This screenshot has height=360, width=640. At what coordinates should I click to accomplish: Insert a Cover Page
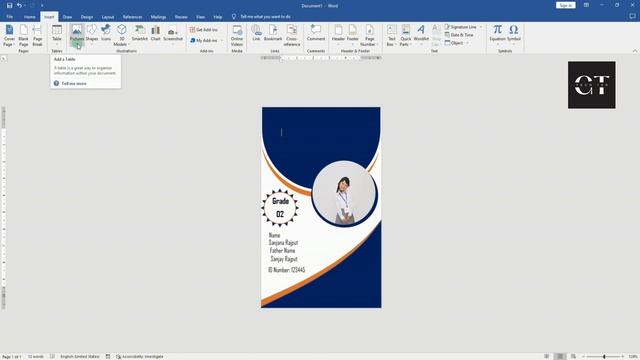(9, 35)
